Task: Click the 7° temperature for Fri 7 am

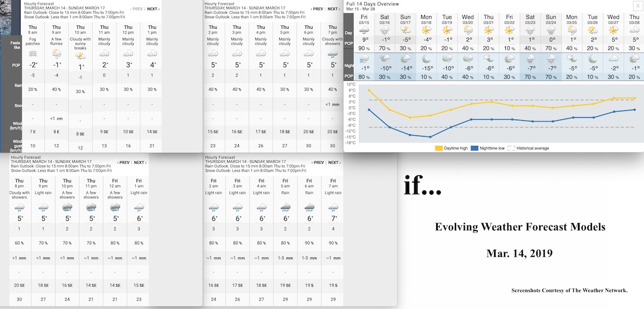Action: [x=333, y=219]
